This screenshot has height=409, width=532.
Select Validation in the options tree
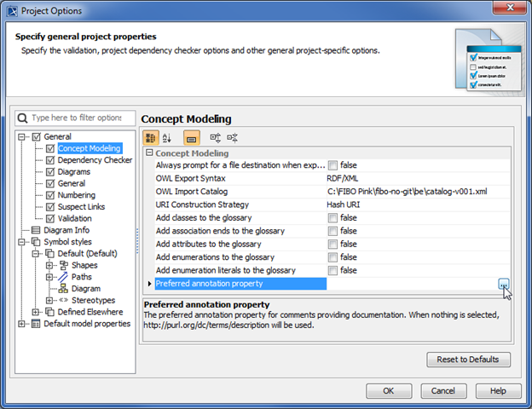click(75, 218)
